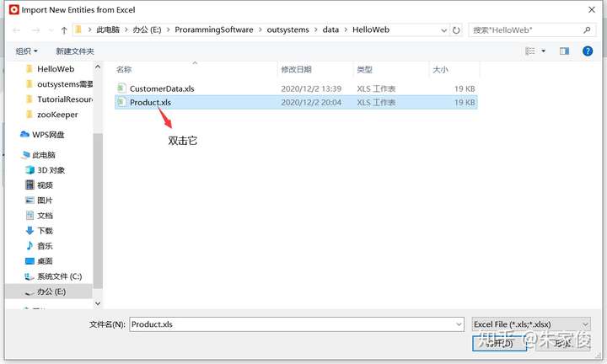Cancel the import dialog

click(x=564, y=343)
